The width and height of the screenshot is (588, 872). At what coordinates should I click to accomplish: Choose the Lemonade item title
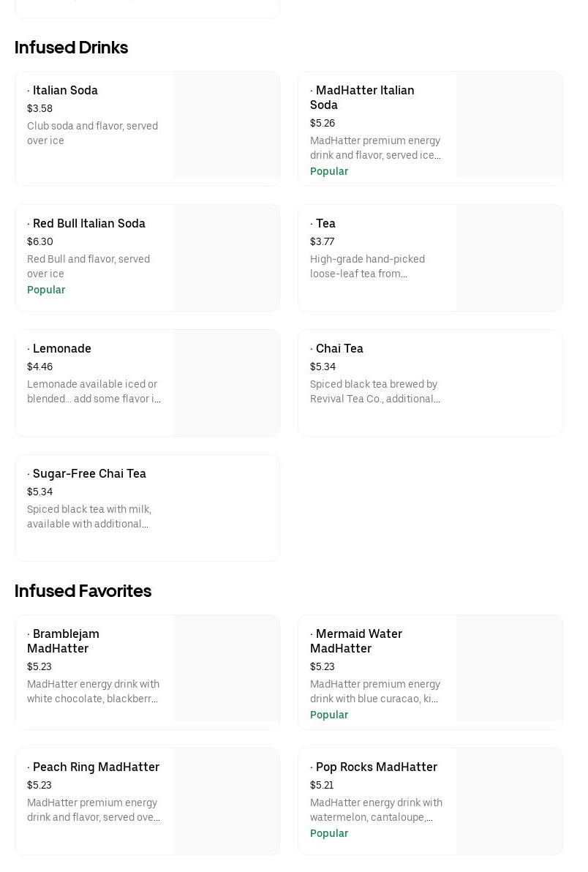[61, 349]
